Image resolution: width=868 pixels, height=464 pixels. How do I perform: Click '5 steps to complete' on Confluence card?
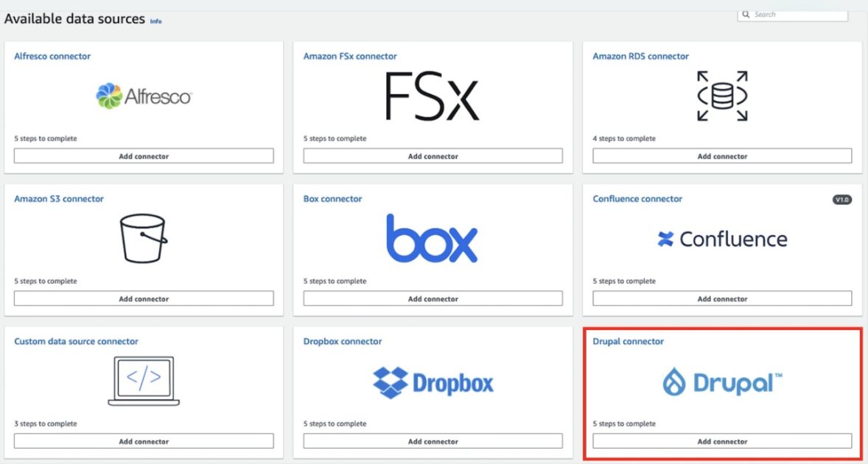(x=624, y=281)
